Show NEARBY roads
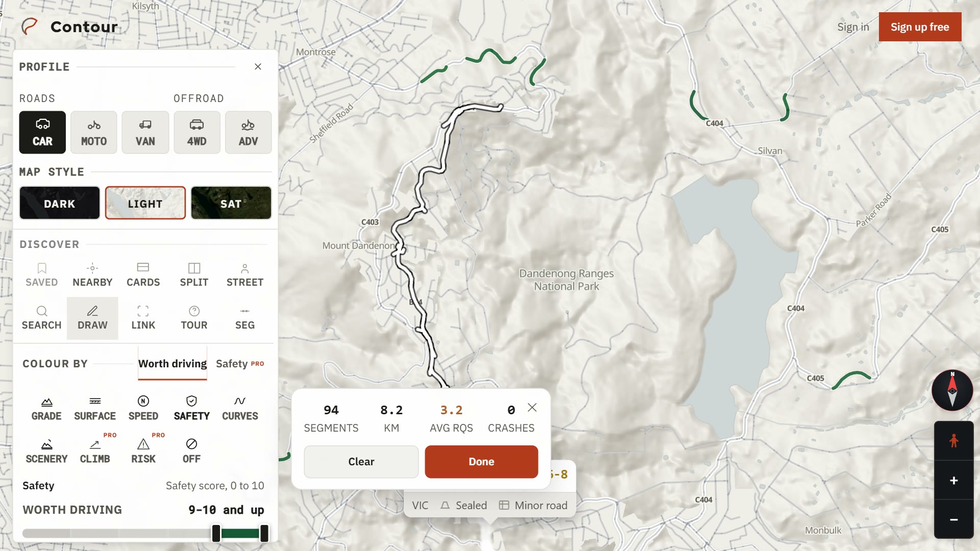 tap(92, 275)
